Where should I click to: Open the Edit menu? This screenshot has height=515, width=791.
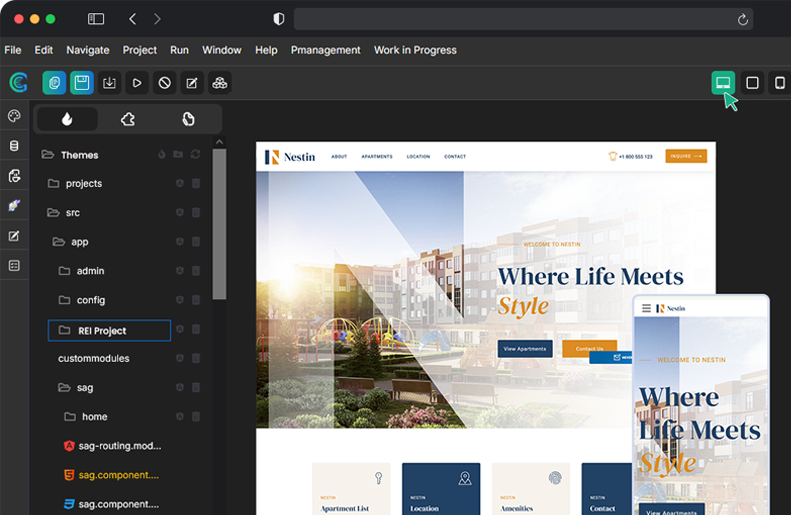point(43,50)
